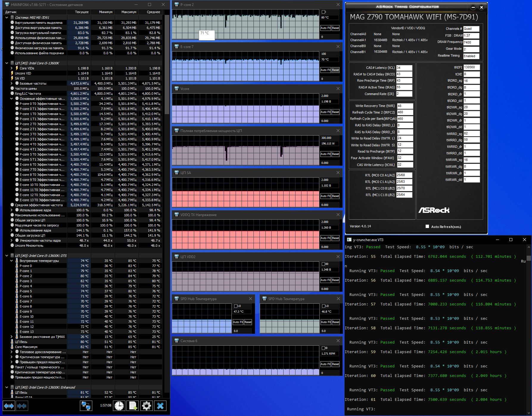Open HWiNFO sensor settings gear icon

[146, 406]
